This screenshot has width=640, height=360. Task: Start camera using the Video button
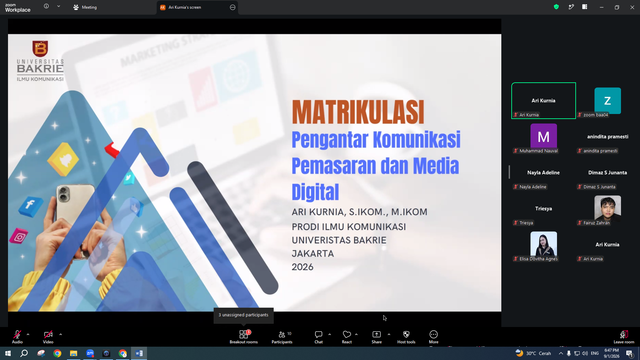(x=48, y=337)
